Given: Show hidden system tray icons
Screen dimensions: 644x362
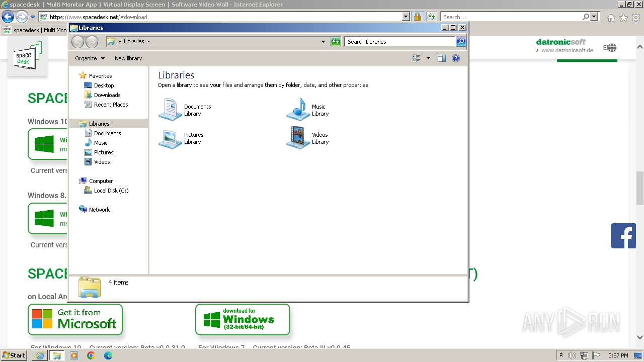Looking at the screenshot, I should [x=561, y=355].
